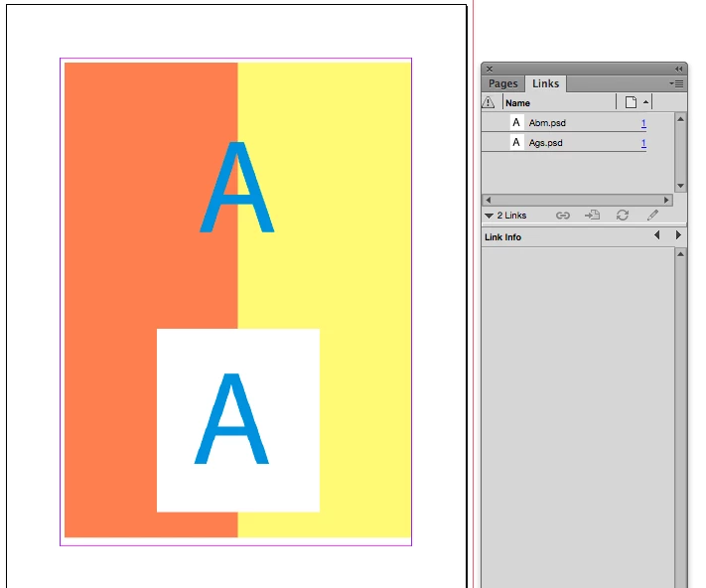This screenshot has width=706, height=588.
Task: Switch to the Pages tab
Action: click(502, 83)
